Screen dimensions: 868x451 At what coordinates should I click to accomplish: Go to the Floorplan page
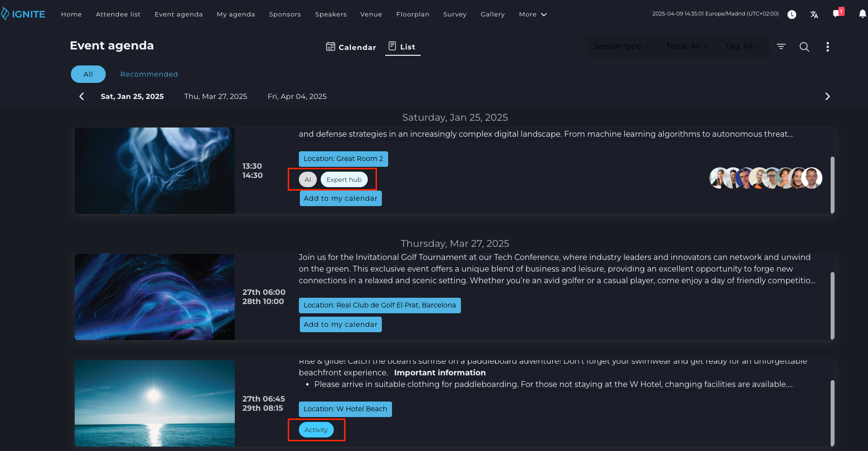(x=412, y=15)
